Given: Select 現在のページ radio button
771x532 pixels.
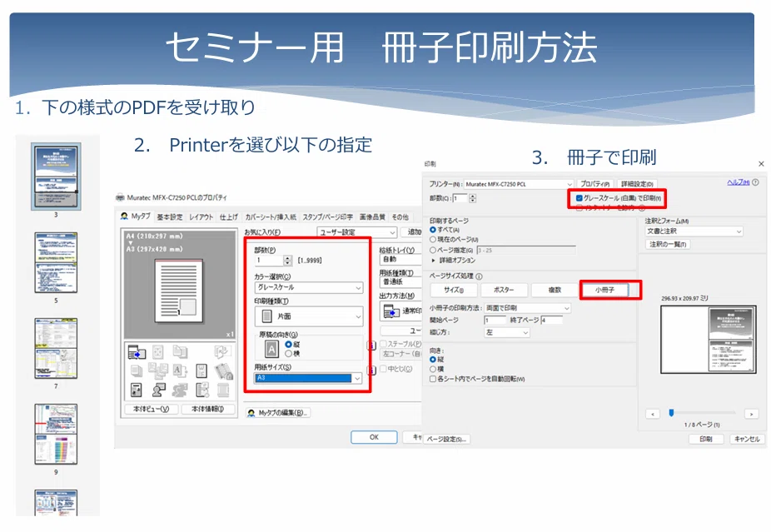Looking at the screenshot, I should click(x=433, y=240).
